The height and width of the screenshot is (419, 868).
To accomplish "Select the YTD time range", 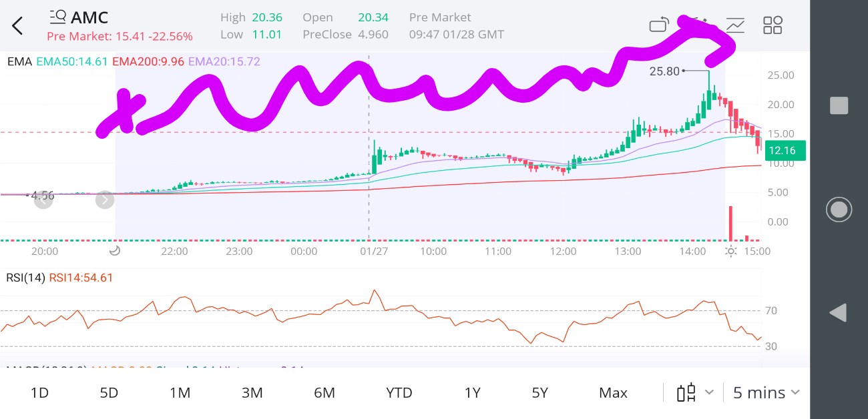I will 399,393.
